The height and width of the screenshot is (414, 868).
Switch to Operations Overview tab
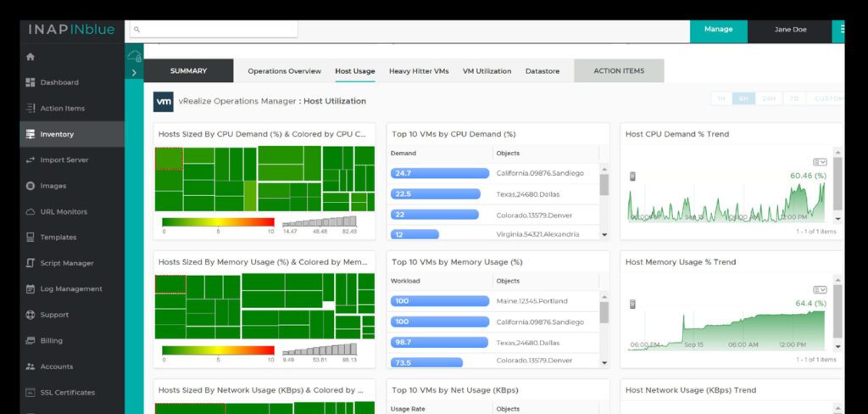[285, 71]
